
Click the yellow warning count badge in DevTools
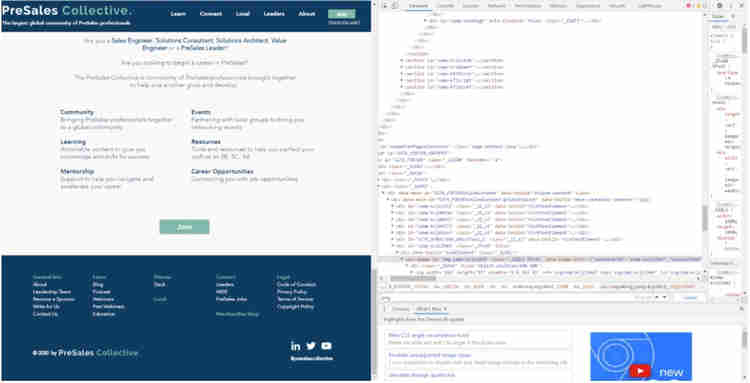point(699,6)
